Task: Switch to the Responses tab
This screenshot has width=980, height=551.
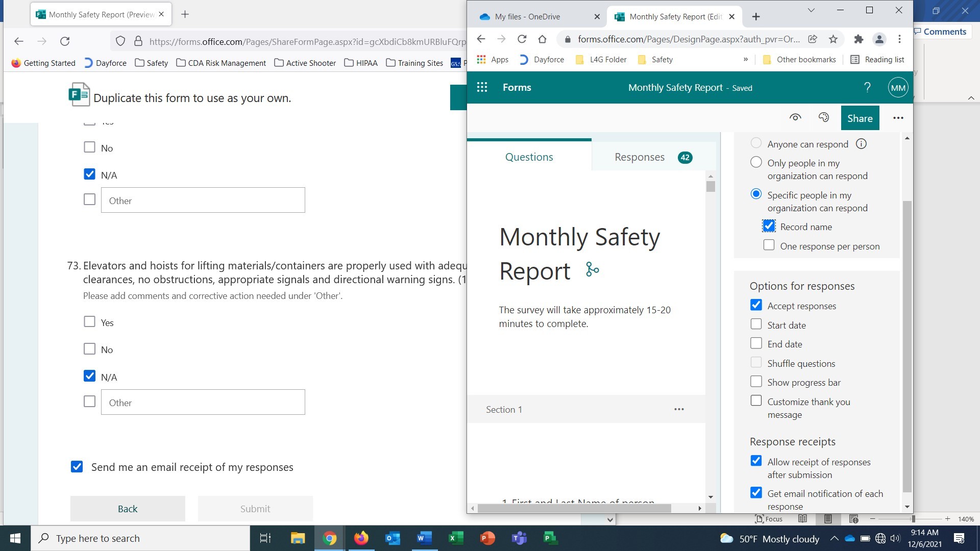Action: (x=641, y=157)
